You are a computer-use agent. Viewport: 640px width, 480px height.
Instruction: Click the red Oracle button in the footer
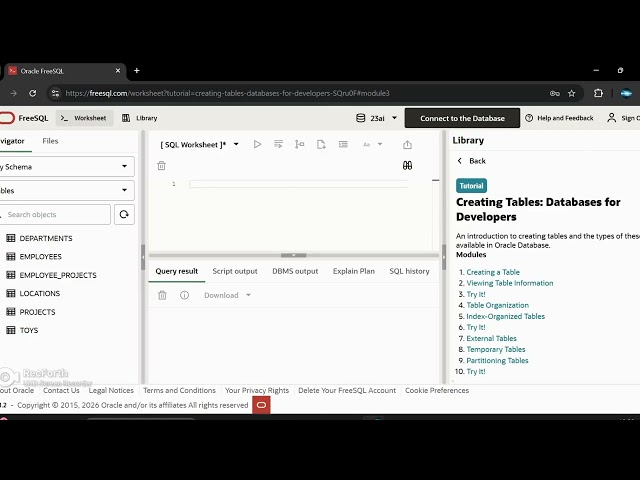[261, 405]
